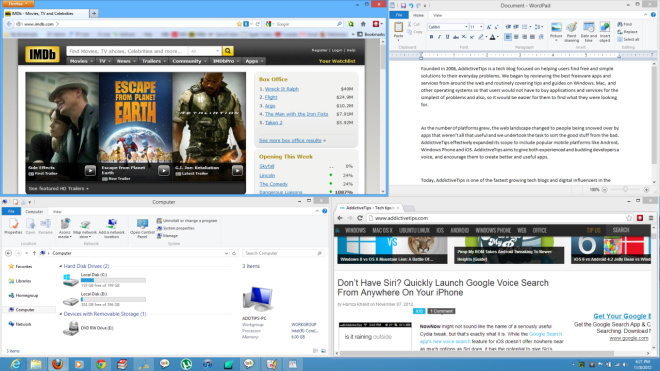Open the Computer tab in Explorer ribbon
660x371 pixels.
point(34,211)
